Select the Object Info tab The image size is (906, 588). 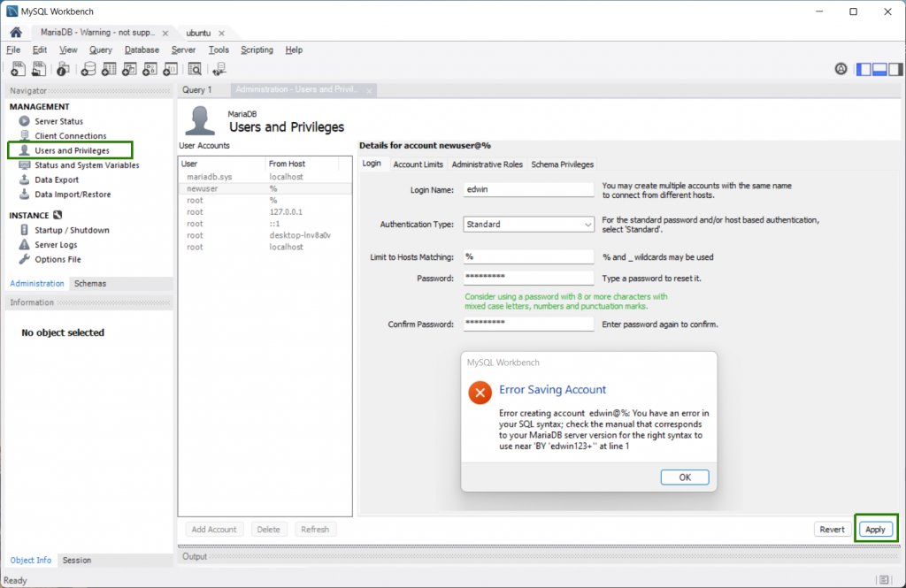tap(31, 561)
